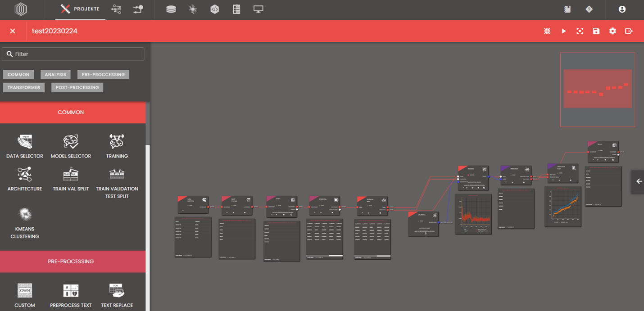The width and height of the screenshot is (644, 311).
Task: Save the project with the disk icon
Action: [x=596, y=31]
